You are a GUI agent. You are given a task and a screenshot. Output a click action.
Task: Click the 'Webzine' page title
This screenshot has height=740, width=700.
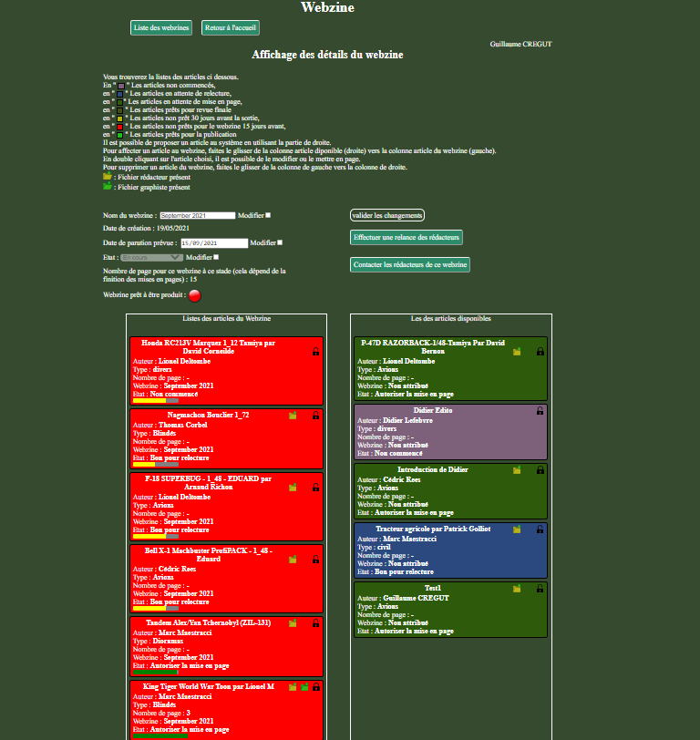[x=327, y=7]
